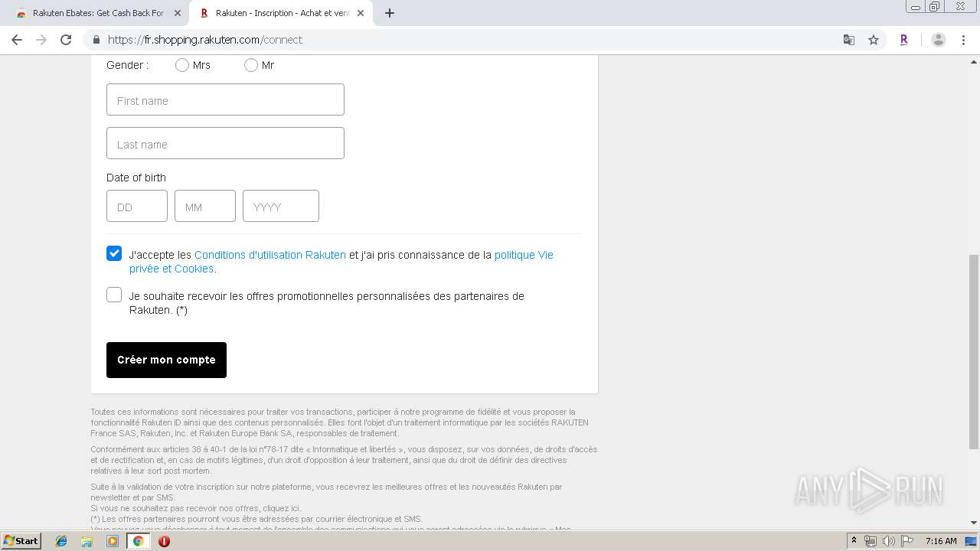Select the Mr gender option
The height and width of the screenshot is (551, 980).
(250, 65)
